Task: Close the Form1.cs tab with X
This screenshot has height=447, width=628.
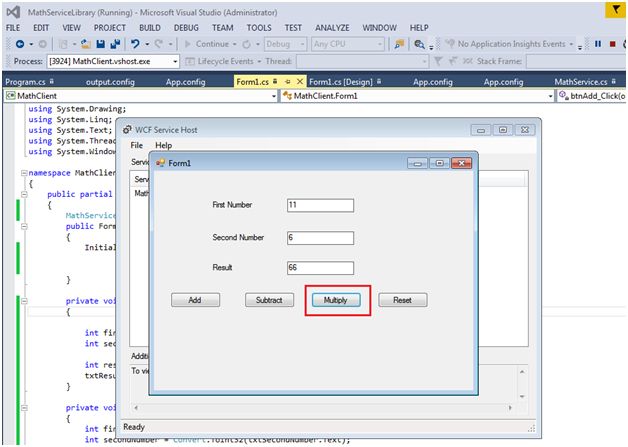Action: (300, 81)
